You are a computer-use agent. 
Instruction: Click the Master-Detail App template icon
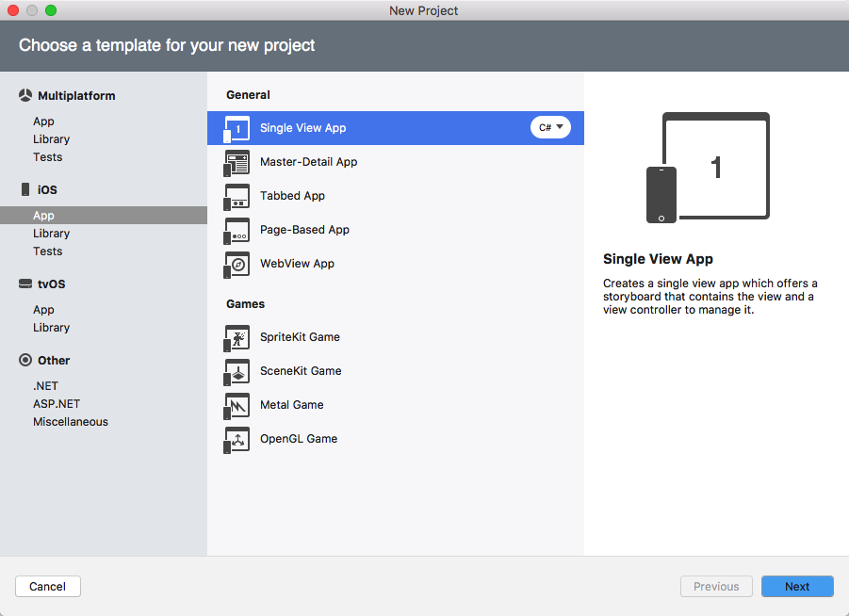pyautogui.click(x=237, y=162)
